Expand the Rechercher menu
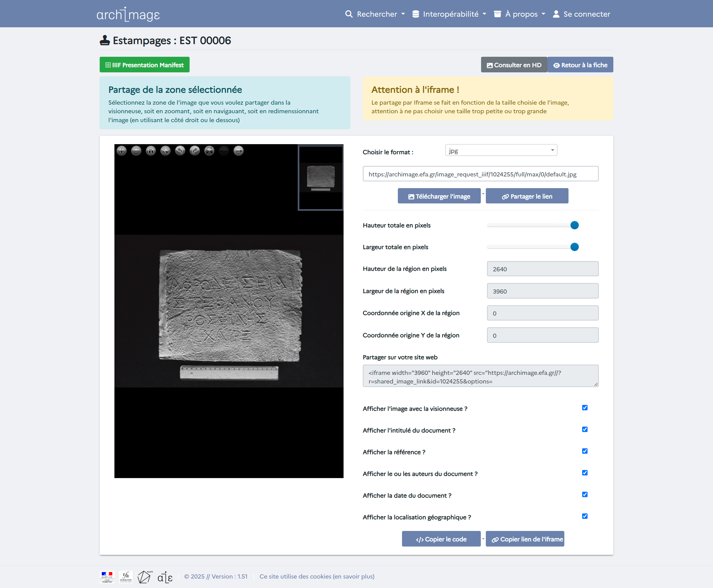 click(376, 14)
